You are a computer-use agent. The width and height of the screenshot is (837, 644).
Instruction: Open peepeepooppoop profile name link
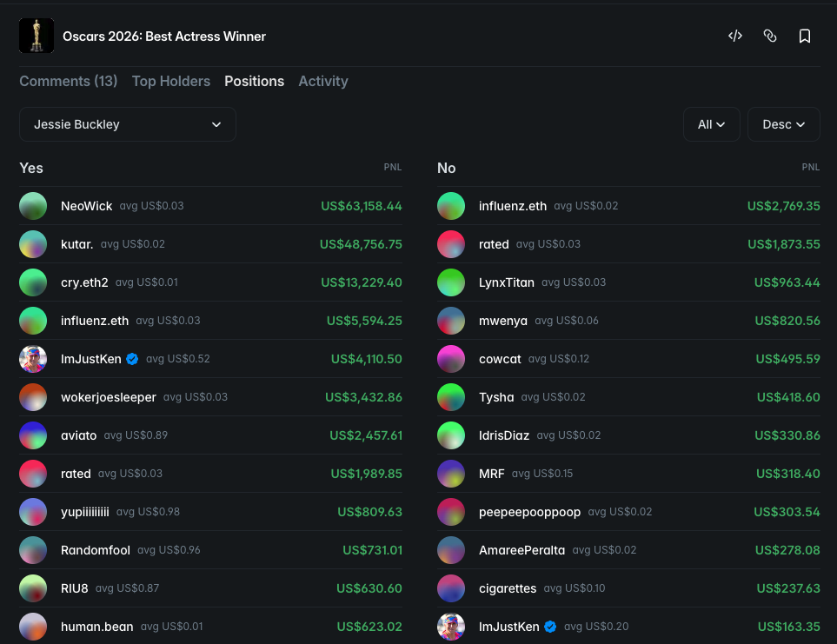529,512
